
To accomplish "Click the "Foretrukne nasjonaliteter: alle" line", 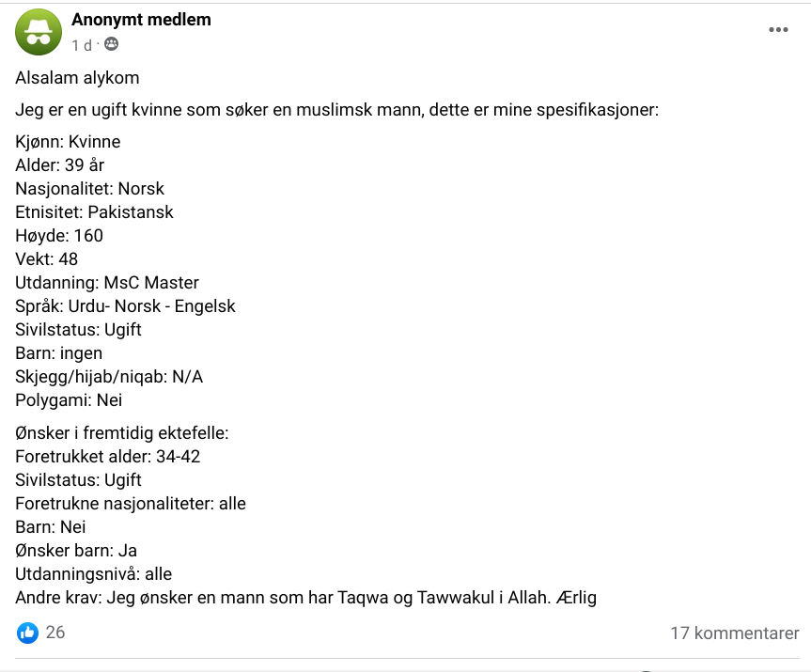I will pyautogui.click(x=131, y=504).
